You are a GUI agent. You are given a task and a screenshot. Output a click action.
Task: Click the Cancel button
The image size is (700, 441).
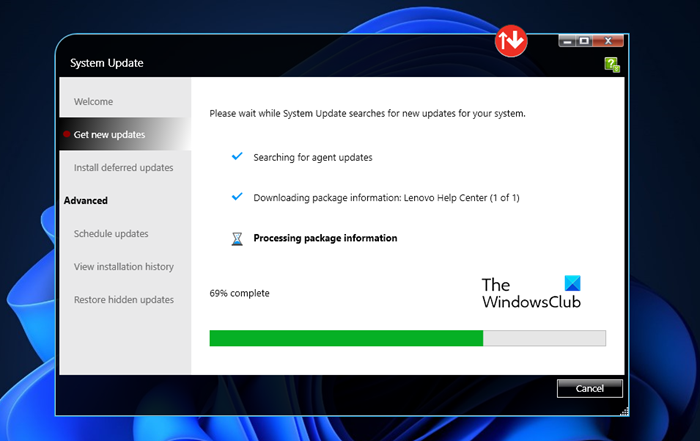click(590, 388)
